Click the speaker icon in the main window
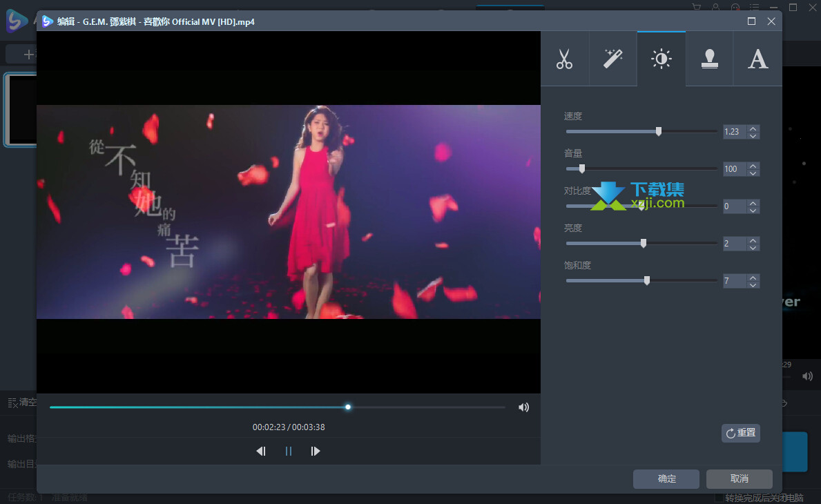Screen dimensions: 821x504 807,376
